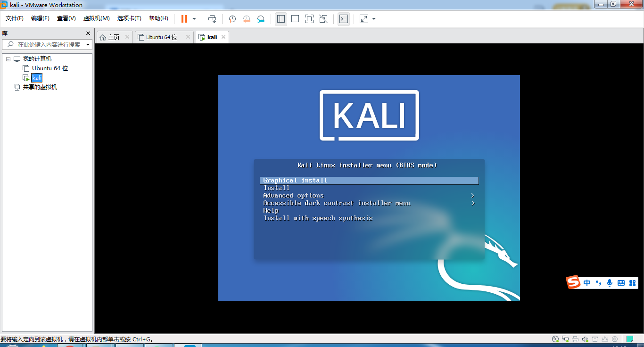This screenshot has height=347, width=644.
Task: Toggle the library sidebar view
Action: [x=281, y=19]
